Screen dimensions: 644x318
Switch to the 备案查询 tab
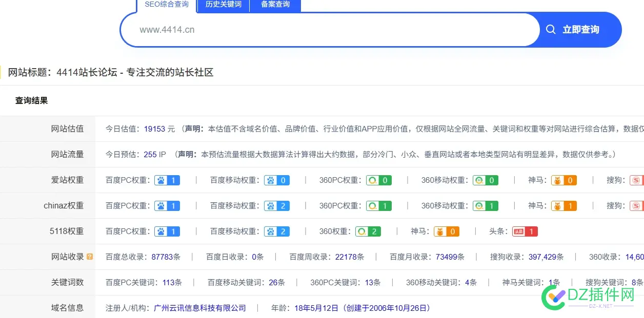click(x=275, y=5)
